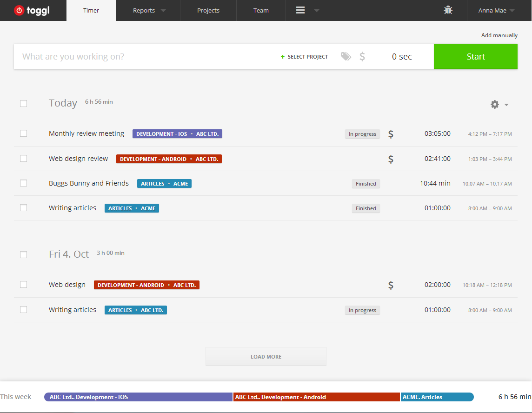532x413 pixels.
Task: Click the 03:05:00 duration
Action: click(437, 133)
